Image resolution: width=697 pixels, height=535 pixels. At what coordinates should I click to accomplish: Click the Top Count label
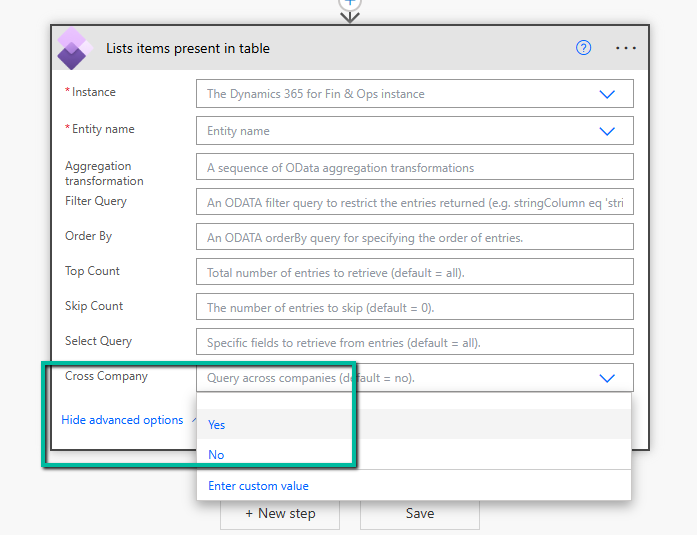(92, 271)
